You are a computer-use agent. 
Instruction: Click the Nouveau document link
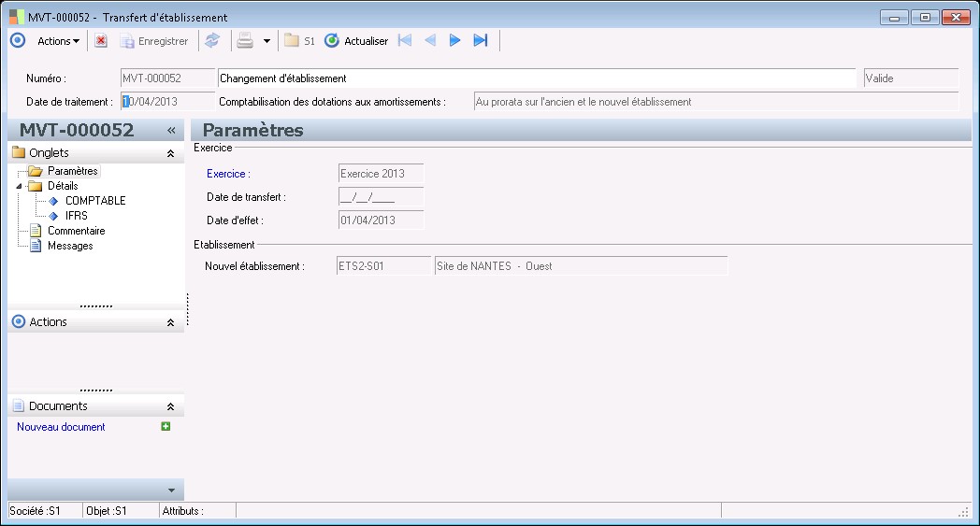pyautogui.click(x=61, y=427)
